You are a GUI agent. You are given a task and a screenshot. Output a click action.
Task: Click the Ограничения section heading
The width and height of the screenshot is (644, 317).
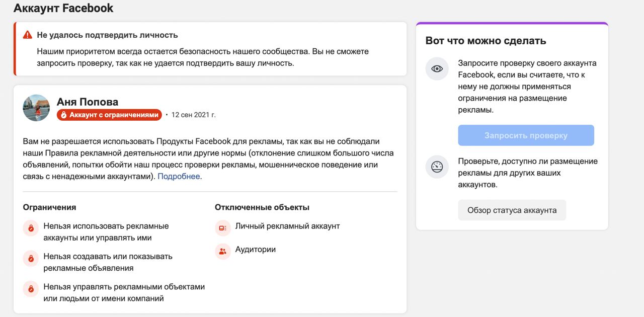pyautogui.click(x=50, y=207)
